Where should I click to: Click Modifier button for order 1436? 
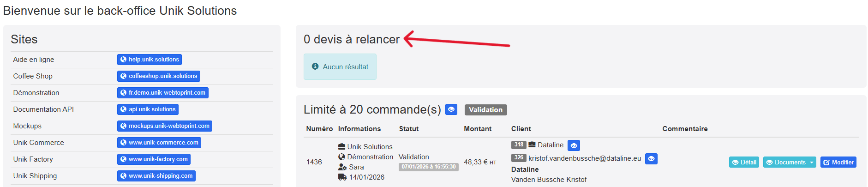tap(838, 163)
